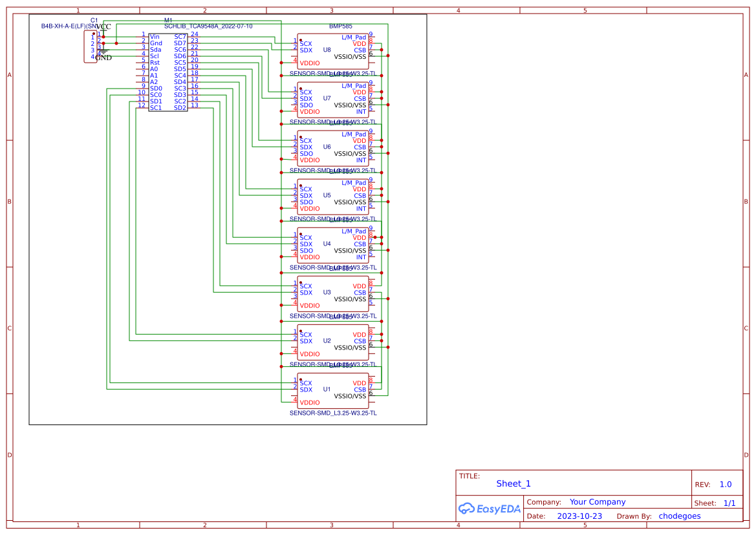Screen dimensions: 756x535
Task: Select the BMP585 sensor U1 at the bottom
Action: [x=332, y=389]
